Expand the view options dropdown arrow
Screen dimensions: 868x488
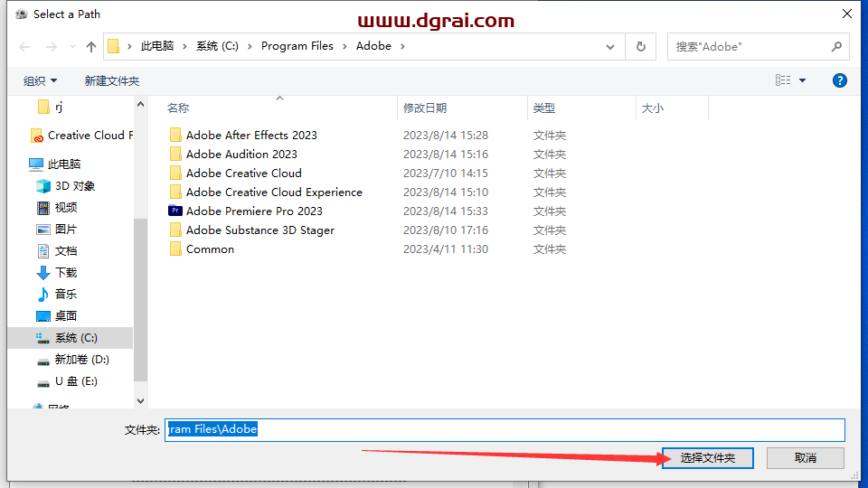pos(802,81)
